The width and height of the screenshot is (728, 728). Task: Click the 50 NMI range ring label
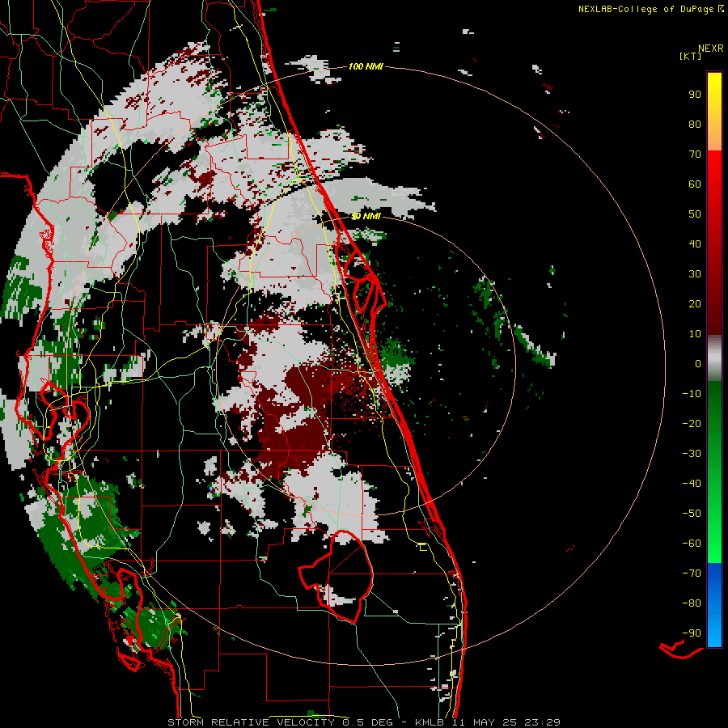[x=366, y=216]
